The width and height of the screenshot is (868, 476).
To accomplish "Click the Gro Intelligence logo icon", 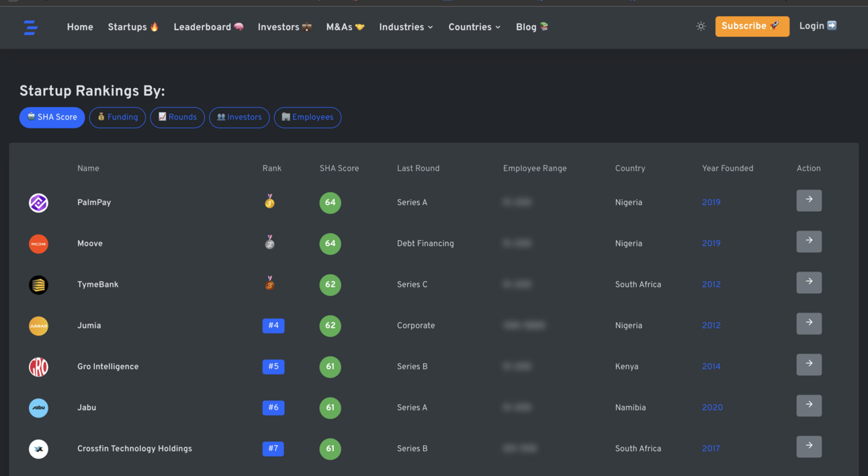I will [x=38, y=366].
